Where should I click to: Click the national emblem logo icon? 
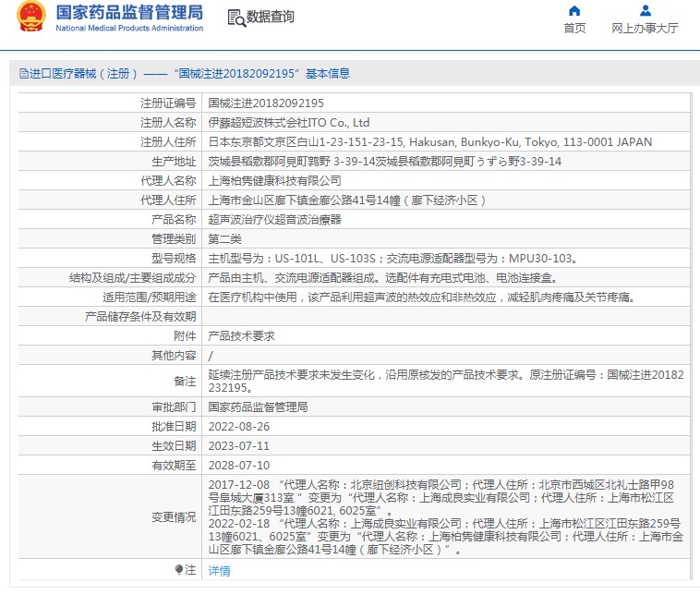(x=30, y=18)
